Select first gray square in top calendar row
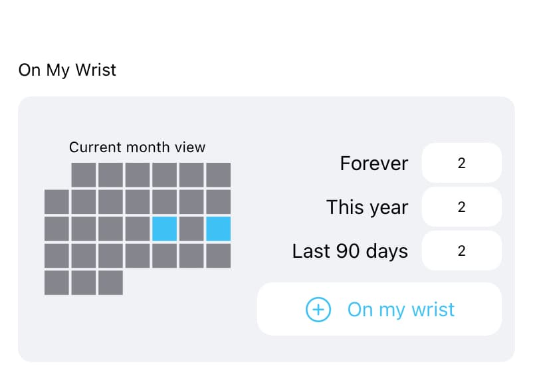535x392 pixels. (x=84, y=175)
